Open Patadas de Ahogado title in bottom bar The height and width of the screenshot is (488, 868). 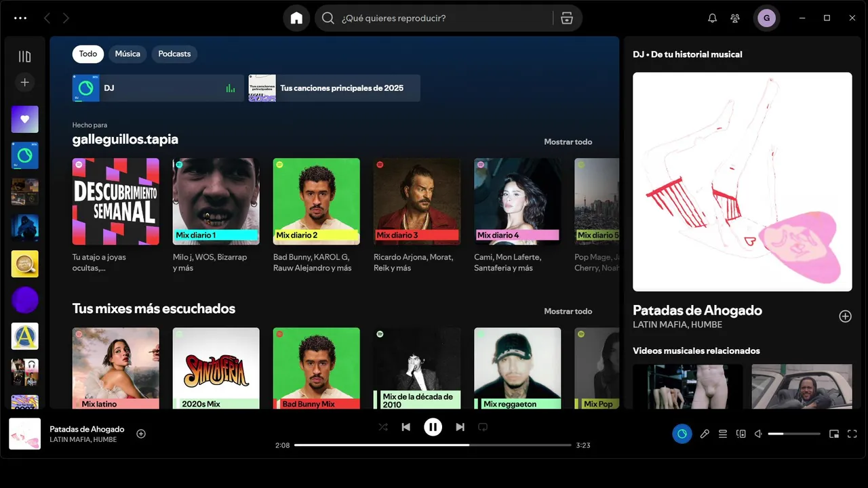click(87, 429)
